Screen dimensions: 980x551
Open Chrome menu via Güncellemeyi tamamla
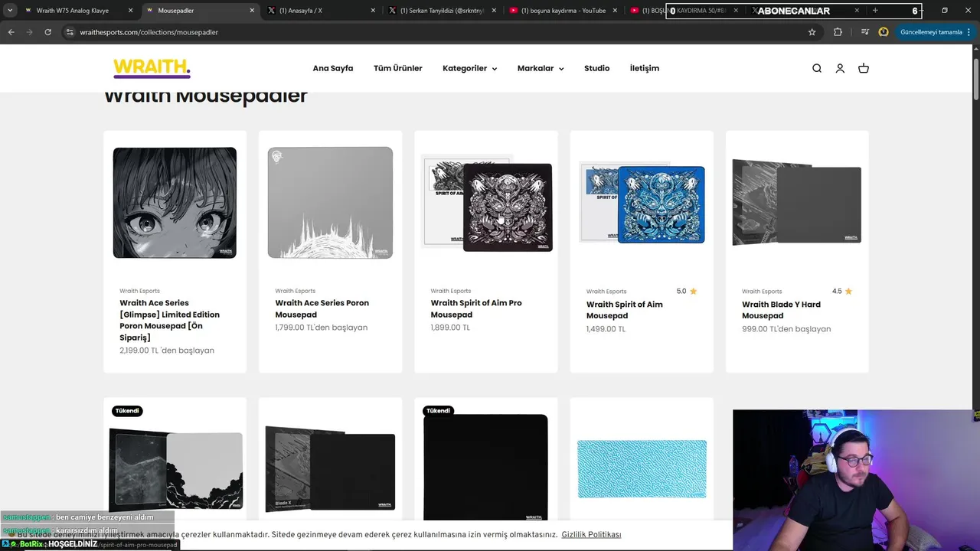[935, 32]
